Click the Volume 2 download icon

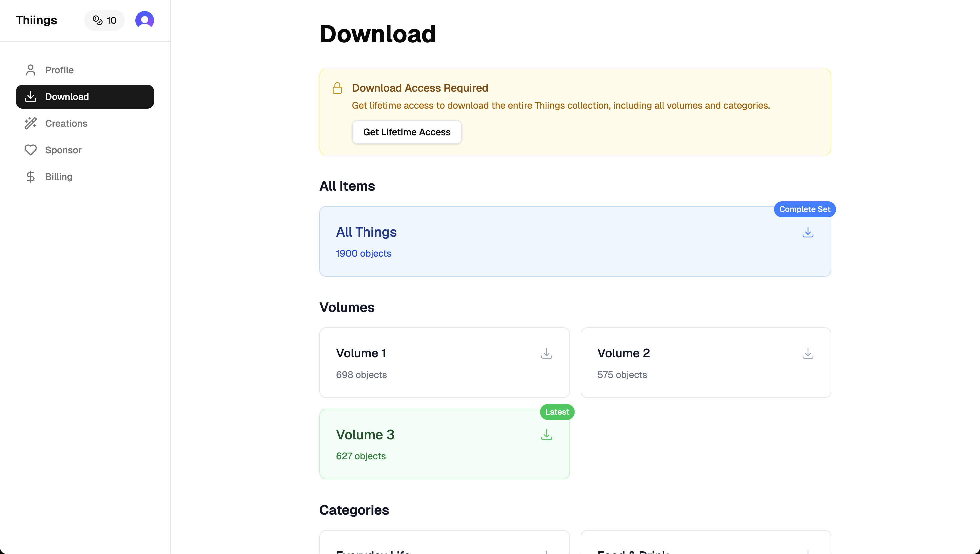click(x=807, y=353)
